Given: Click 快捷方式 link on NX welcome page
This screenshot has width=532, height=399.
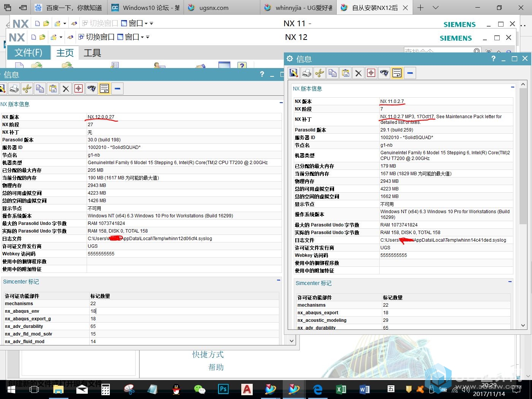Looking at the screenshot, I should pos(208,355).
